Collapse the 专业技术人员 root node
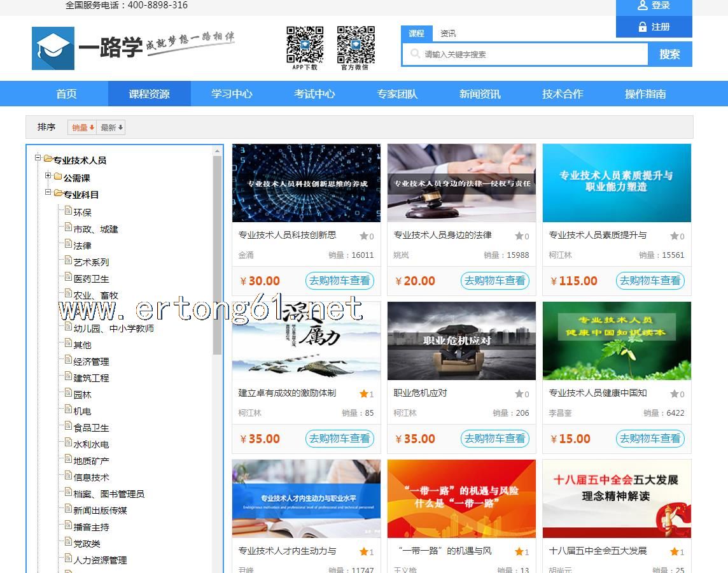Viewport: 728px width, 573px height. (38, 158)
